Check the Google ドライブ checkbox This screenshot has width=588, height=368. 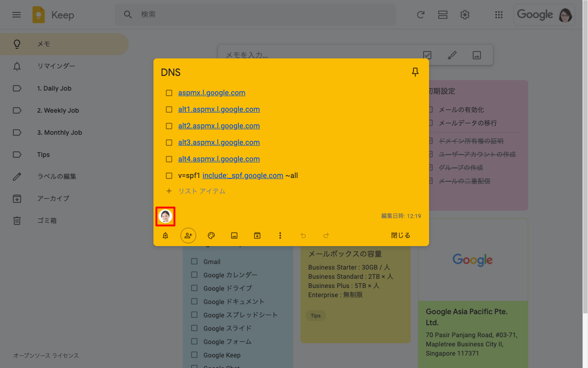194,288
